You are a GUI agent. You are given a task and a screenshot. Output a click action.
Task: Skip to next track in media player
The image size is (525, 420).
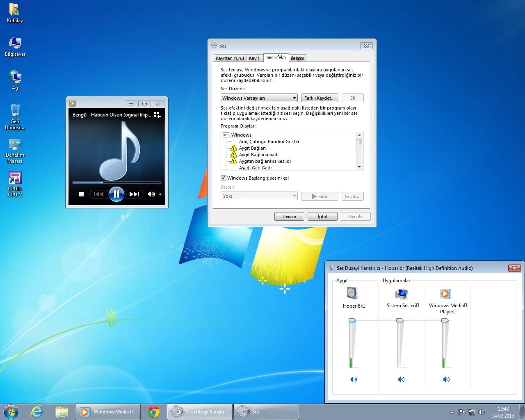point(135,194)
